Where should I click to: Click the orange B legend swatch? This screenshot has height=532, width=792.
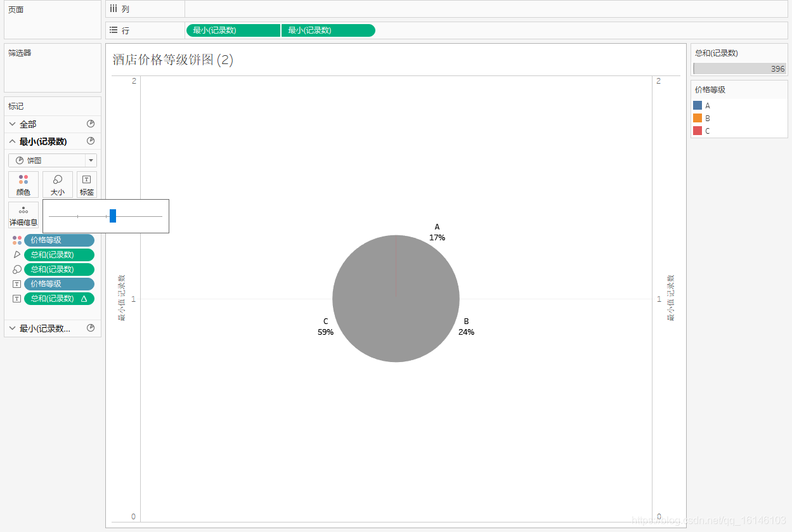(x=698, y=119)
